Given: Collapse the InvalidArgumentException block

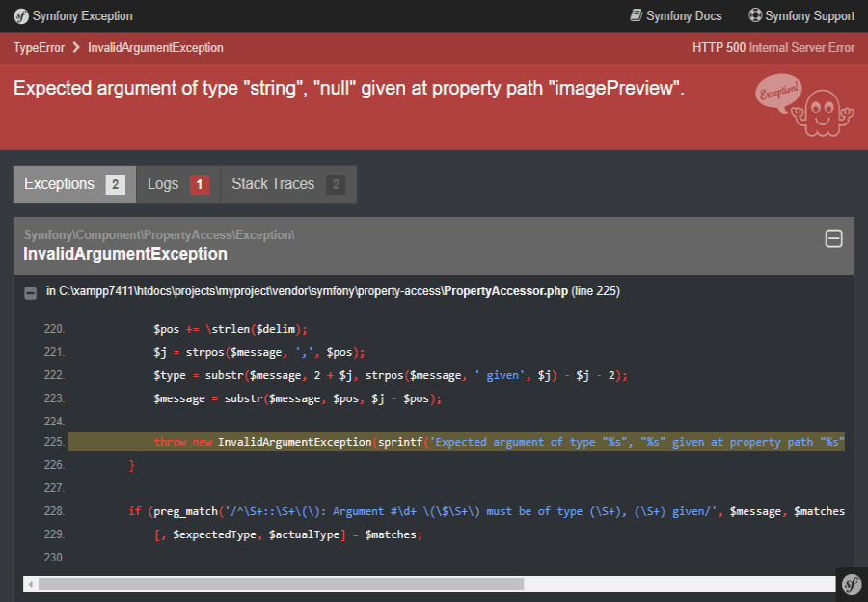Looking at the screenshot, I should click(x=834, y=239).
